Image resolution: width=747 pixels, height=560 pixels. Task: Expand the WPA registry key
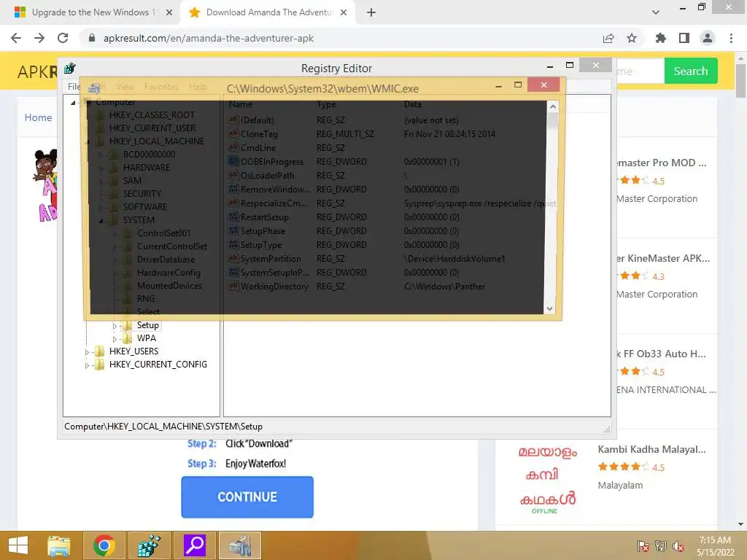pos(115,339)
